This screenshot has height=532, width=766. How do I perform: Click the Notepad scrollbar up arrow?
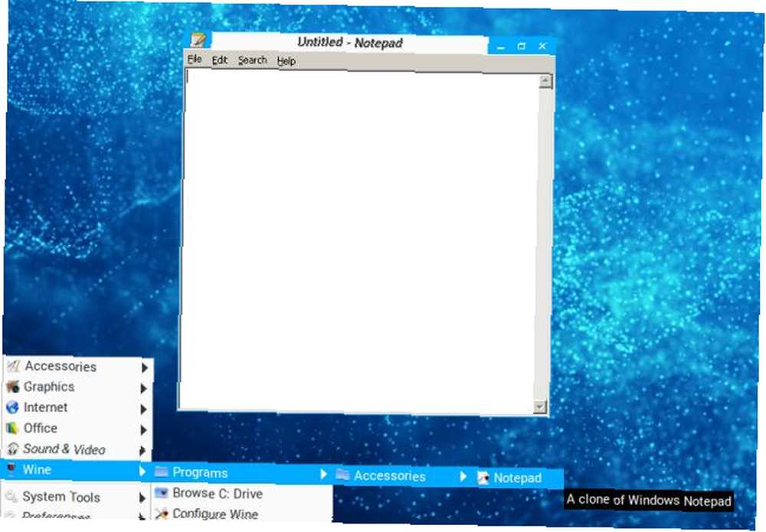(545, 80)
